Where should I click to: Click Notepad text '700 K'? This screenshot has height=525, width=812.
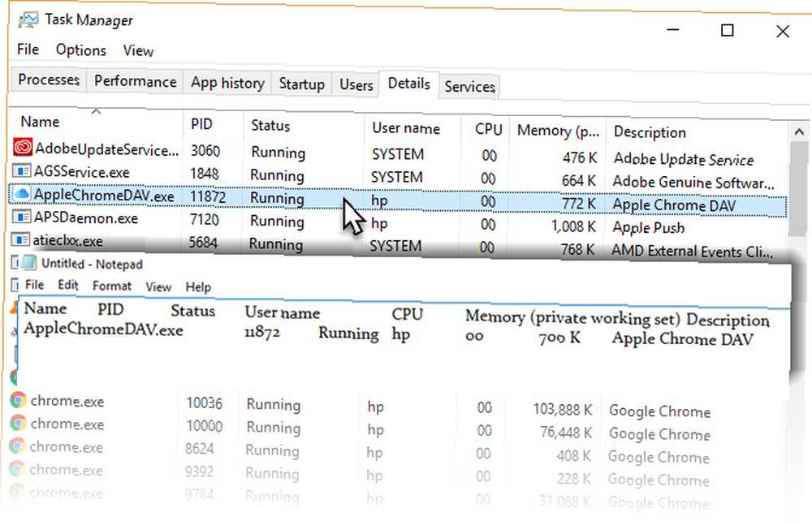tap(559, 338)
